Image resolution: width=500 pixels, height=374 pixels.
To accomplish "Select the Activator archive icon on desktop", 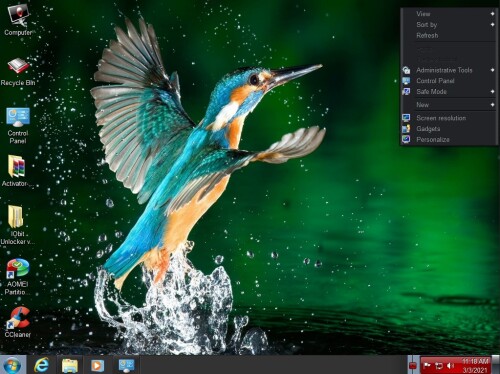I will click(x=17, y=170).
